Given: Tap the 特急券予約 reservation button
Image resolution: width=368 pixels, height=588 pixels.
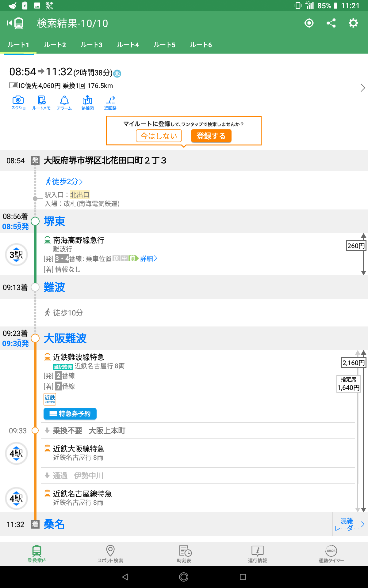Looking at the screenshot, I should click(x=70, y=414).
